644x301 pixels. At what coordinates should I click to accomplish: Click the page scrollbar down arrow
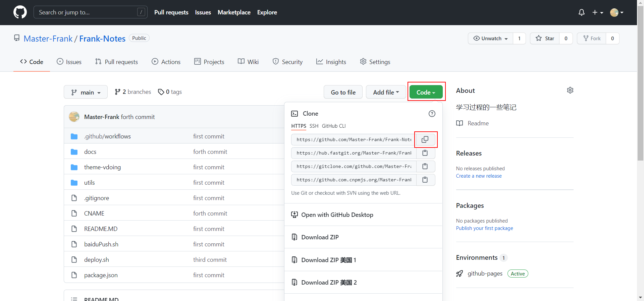(641, 297)
